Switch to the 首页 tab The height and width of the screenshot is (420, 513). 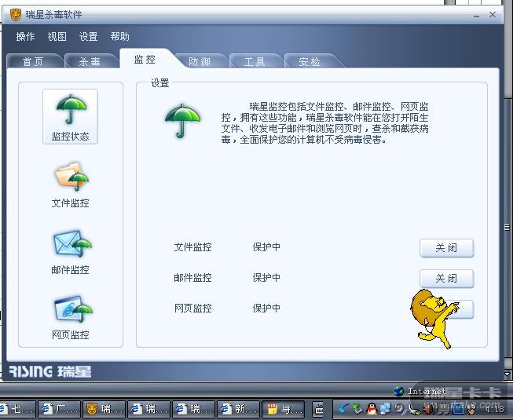(33, 61)
